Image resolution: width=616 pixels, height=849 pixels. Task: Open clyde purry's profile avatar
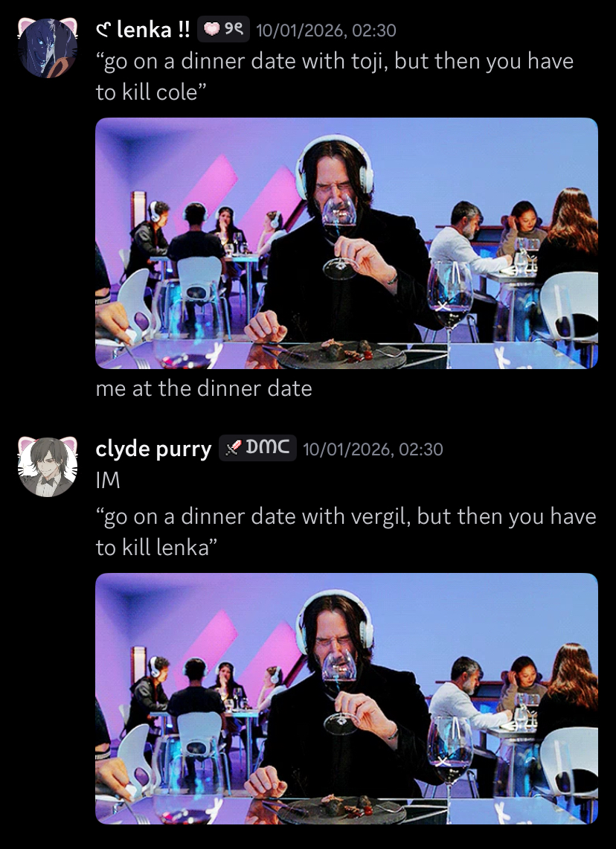tap(48, 467)
